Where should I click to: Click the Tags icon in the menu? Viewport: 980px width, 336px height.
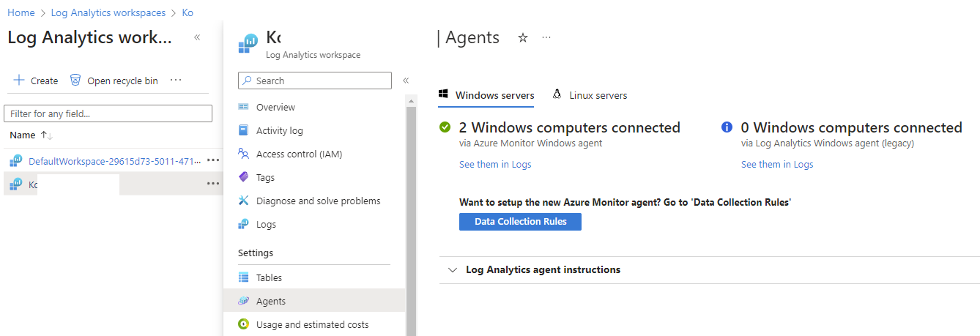(x=243, y=177)
